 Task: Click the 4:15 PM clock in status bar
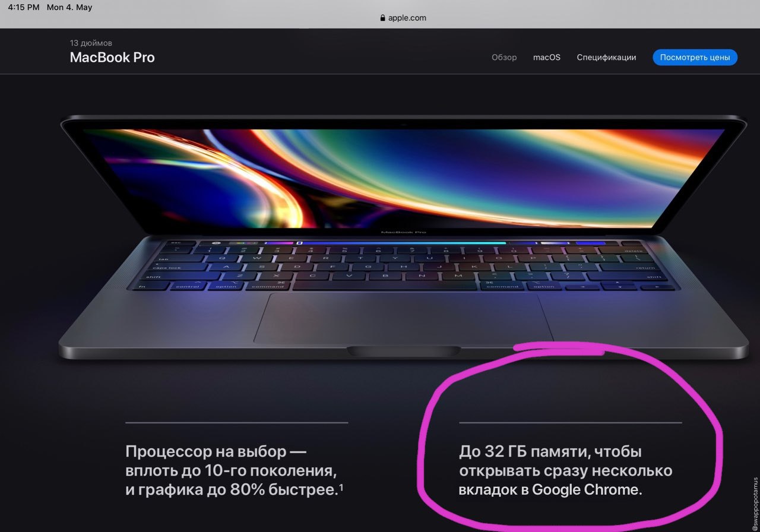point(24,8)
